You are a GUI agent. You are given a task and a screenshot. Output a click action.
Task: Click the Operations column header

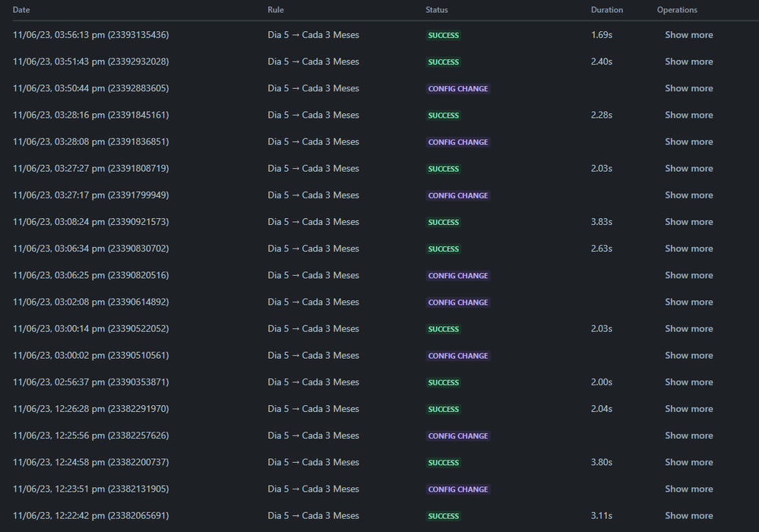point(677,10)
